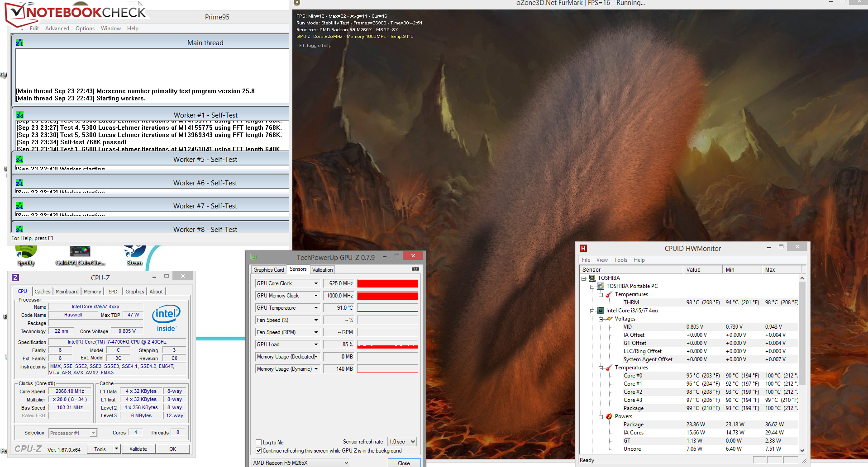
Task: Click the TOSHIBA Portable PC motherboard icon
Action: coord(601,286)
